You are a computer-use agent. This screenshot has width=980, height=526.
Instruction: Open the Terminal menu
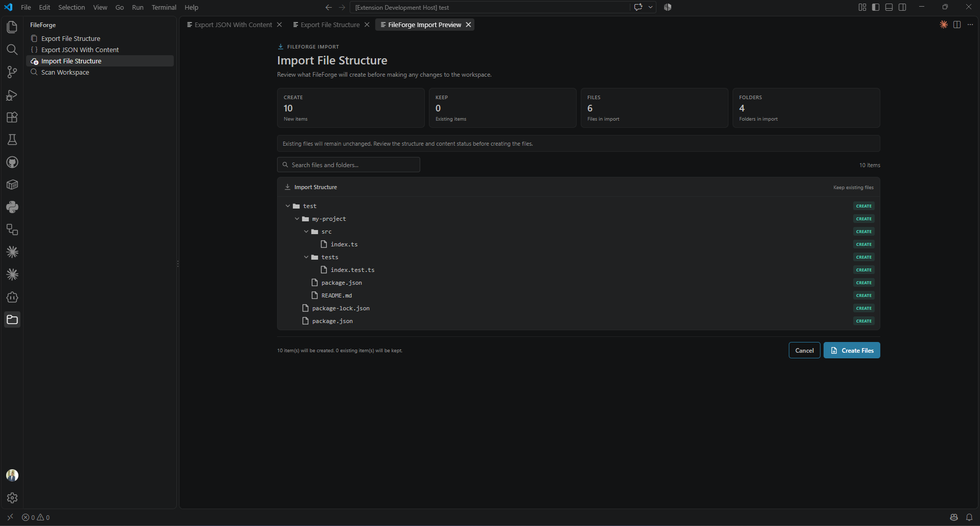164,7
